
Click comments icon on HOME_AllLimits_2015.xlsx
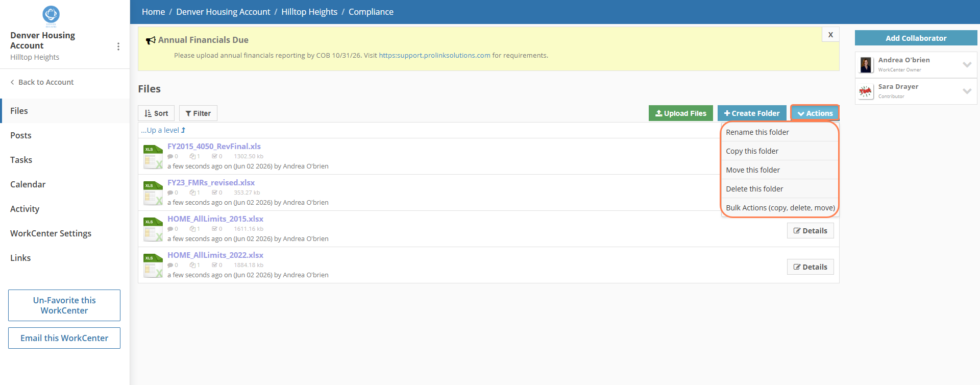click(x=170, y=229)
